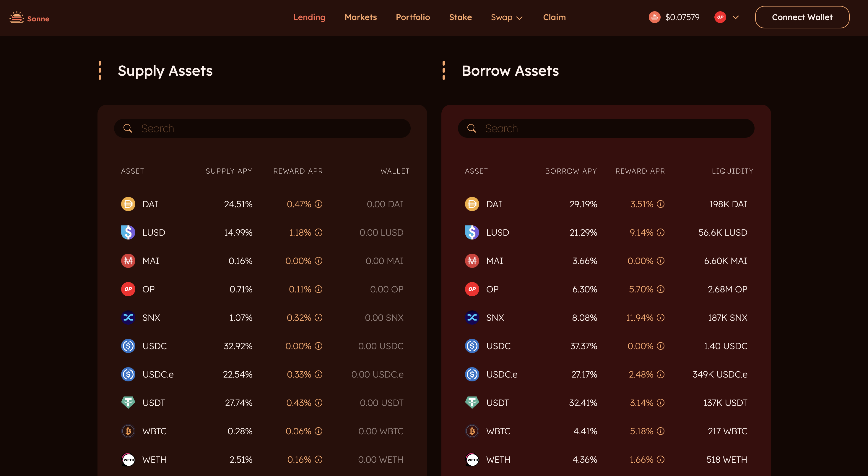The height and width of the screenshot is (476, 868).
Task: Click info icon beside SNX supply reward 0.32%
Action: [x=318, y=317]
